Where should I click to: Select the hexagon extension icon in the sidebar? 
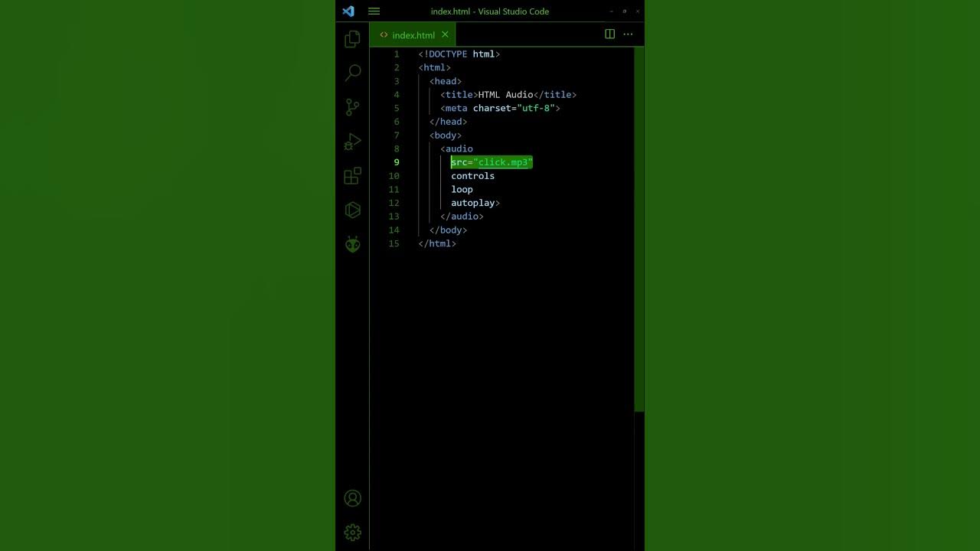(x=352, y=210)
